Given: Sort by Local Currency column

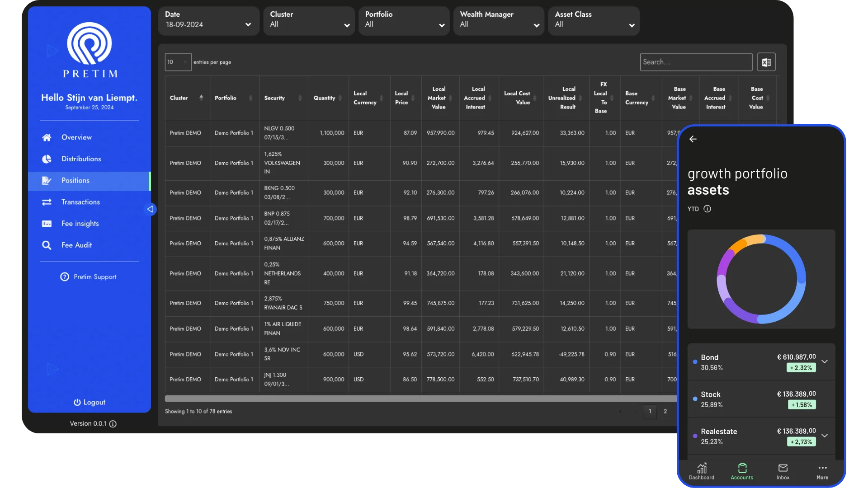Looking at the screenshot, I should point(369,98).
